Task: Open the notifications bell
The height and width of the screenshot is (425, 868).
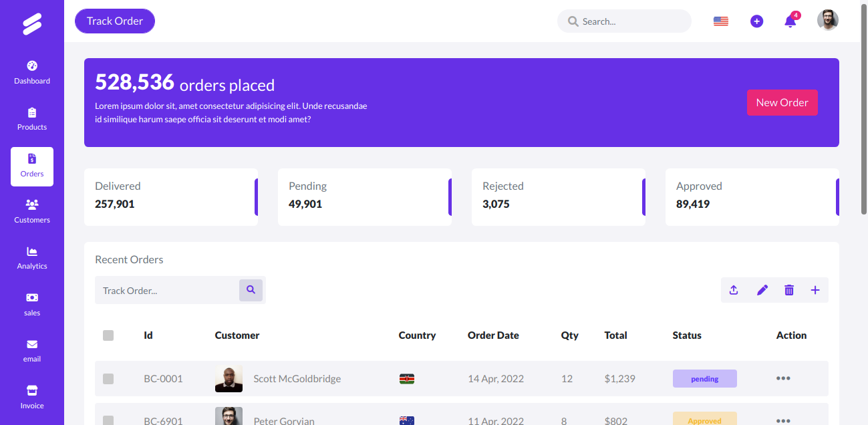Action: [x=790, y=21]
